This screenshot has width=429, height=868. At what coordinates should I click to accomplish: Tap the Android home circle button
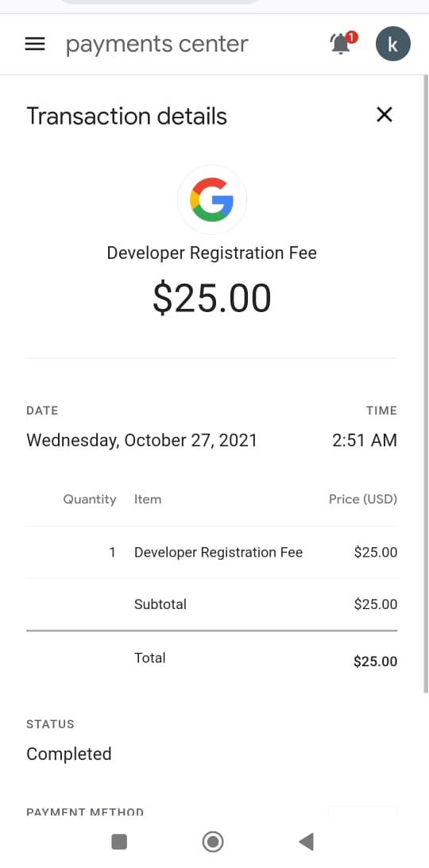(213, 842)
